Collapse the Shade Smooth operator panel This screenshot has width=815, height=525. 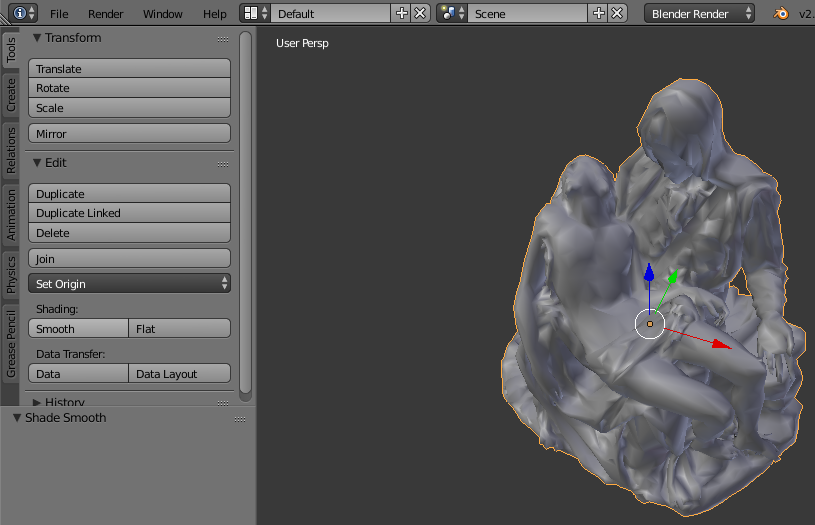(x=17, y=418)
